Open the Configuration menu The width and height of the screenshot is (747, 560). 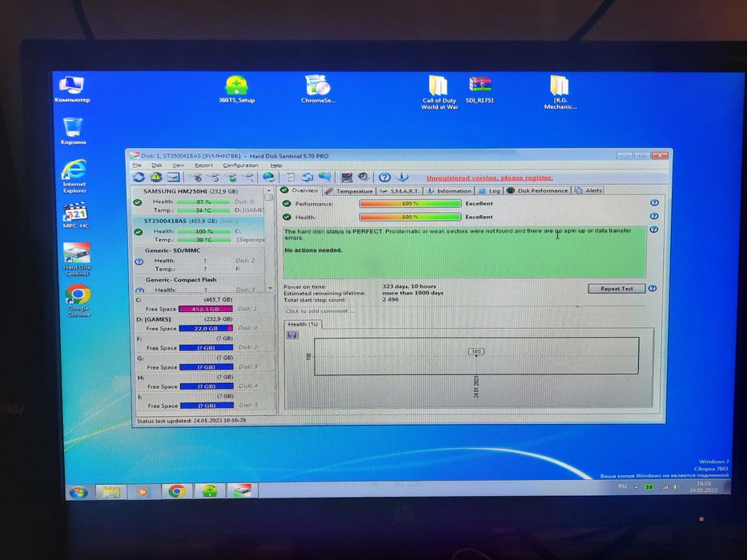(240, 166)
